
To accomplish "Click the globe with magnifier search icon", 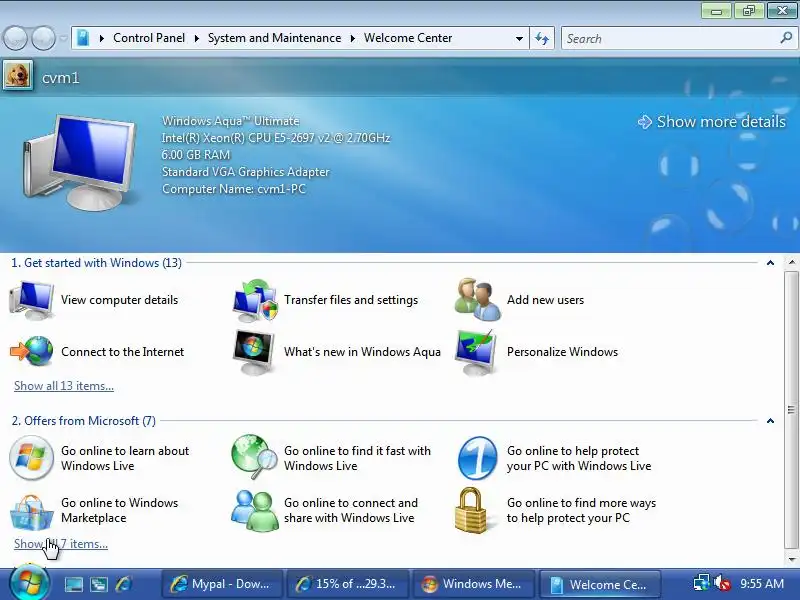I will point(254,457).
